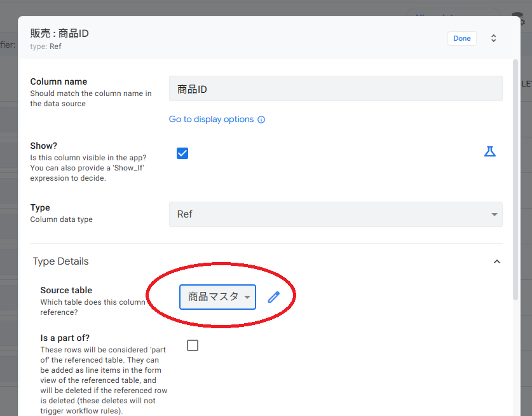
Task: Click the up-down arrows icon beside Done
Action: (x=493, y=38)
